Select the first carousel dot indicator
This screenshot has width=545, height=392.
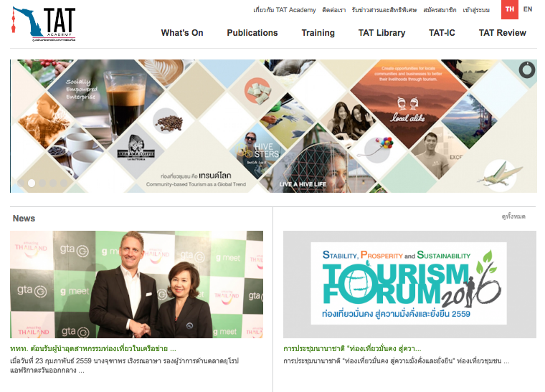coord(21,183)
